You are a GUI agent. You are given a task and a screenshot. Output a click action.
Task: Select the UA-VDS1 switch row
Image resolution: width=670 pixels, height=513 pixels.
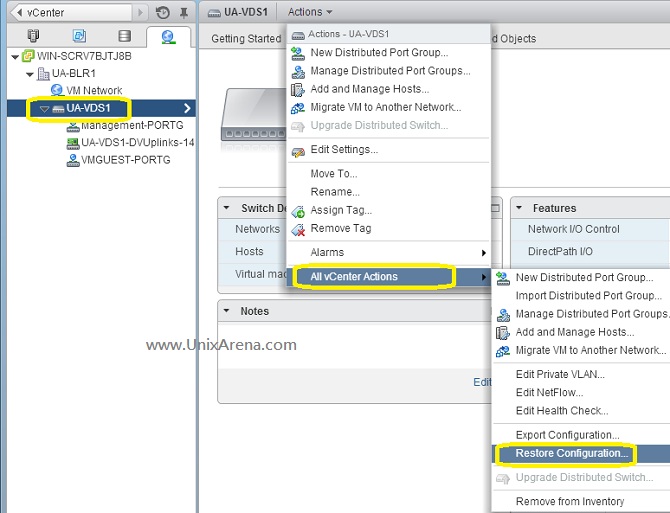pyautogui.click(x=101, y=108)
